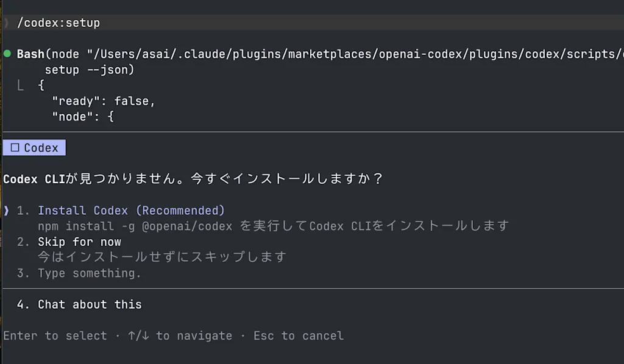The image size is (624, 364).
Task: Choose Install Codex (Recommended) option
Action: (x=132, y=211)
